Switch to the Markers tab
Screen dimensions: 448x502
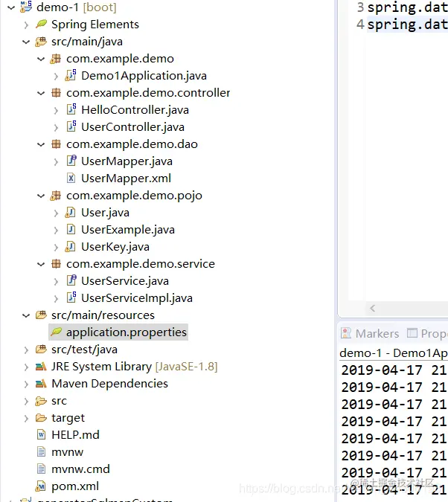[x=370, y=334]
